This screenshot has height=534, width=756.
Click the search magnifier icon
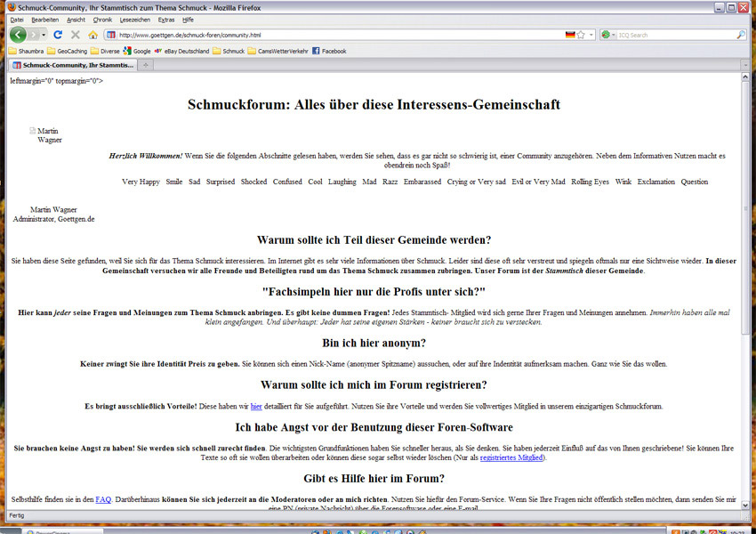click(741, 35)
